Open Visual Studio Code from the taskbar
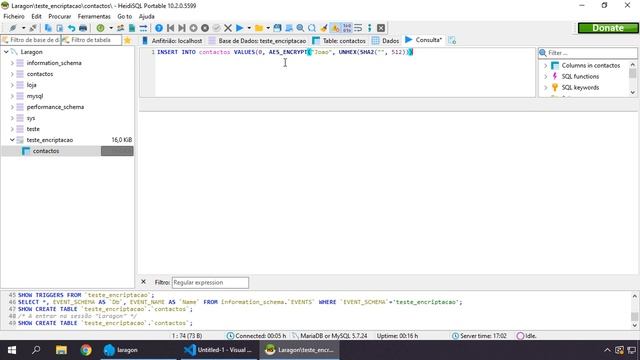 tap(218, 350)
